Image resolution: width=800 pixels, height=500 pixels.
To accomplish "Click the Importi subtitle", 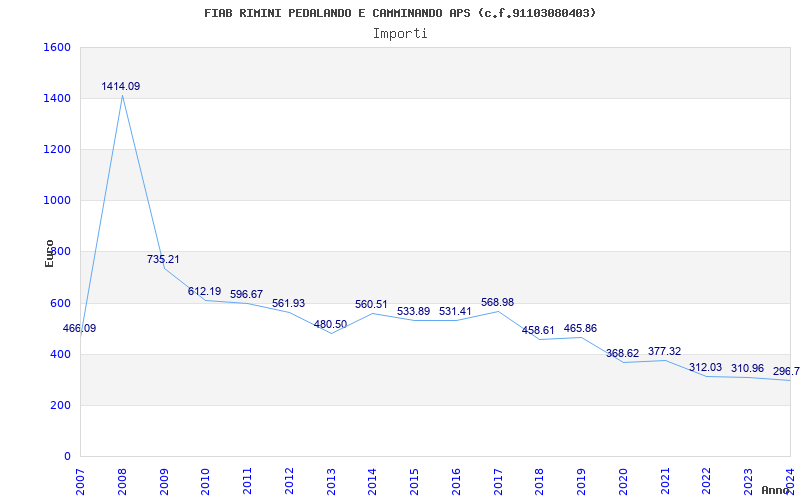I will click(x=400, y=34).
